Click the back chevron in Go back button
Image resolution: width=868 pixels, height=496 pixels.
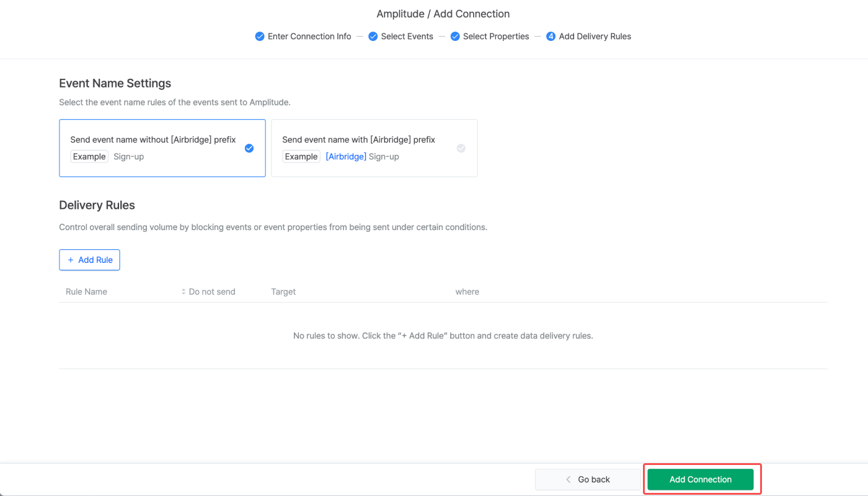(x=569, y=479)
